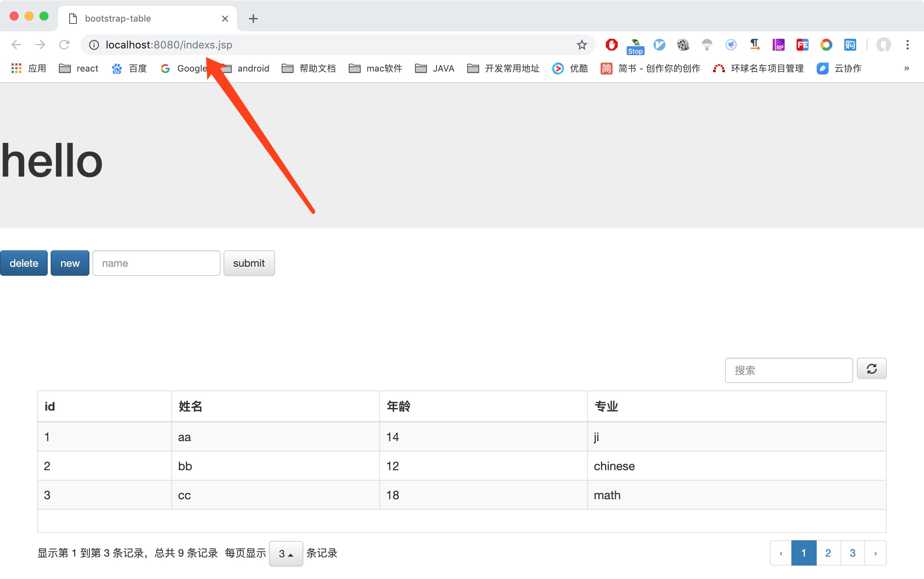
Task: Expand the page size dropdown showing 3
Action: tap(286, 553)
